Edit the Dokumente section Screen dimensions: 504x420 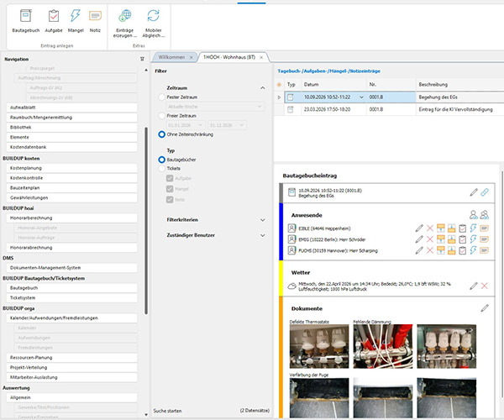click(485, 308)
